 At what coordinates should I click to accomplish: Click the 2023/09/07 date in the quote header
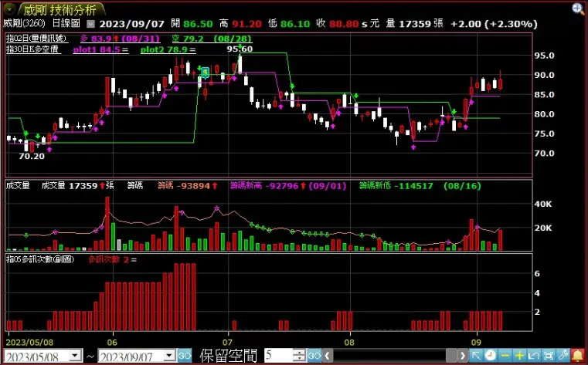pyautogui.click(x=132, y=24)
